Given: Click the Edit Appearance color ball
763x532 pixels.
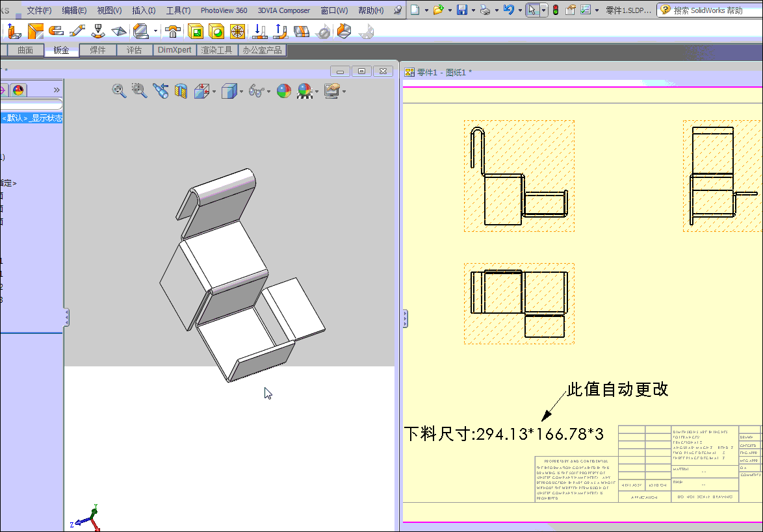Looking at the screenshot, I should (x=284, y=91).
